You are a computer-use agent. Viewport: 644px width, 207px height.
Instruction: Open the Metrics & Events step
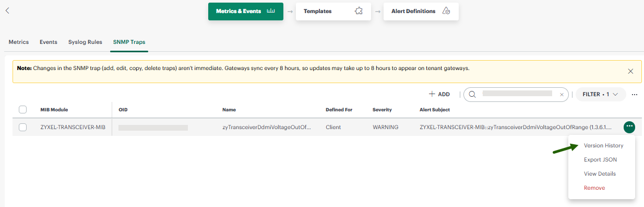[x=246, y=11]
